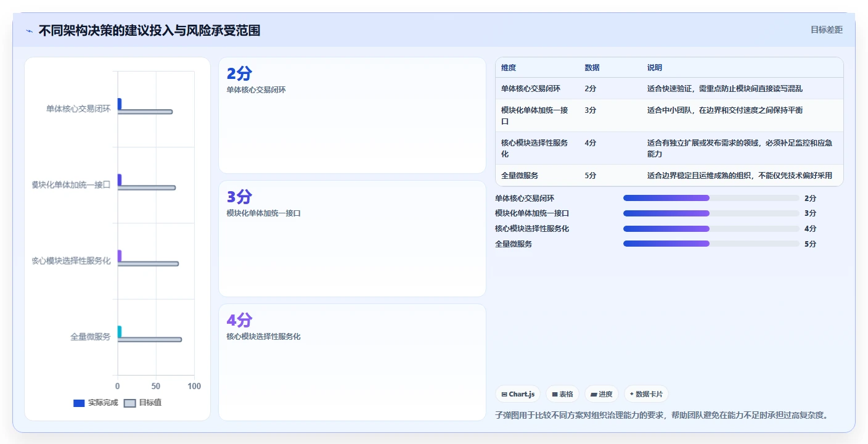Click description starting 适合有独立扩展 in the table
The image size is (868, 444).
coord(740,149)
